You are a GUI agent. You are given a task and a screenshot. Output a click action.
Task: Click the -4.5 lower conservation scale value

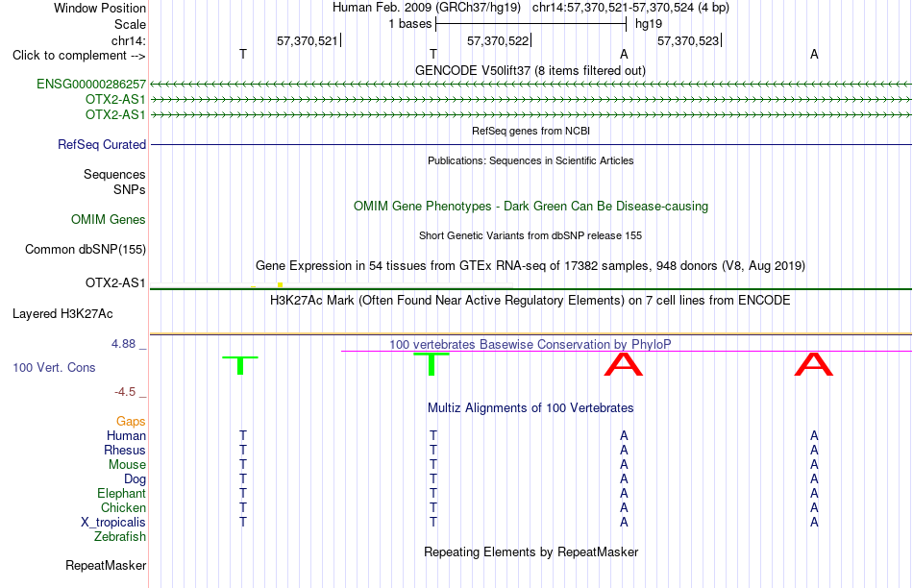point(125,392)
